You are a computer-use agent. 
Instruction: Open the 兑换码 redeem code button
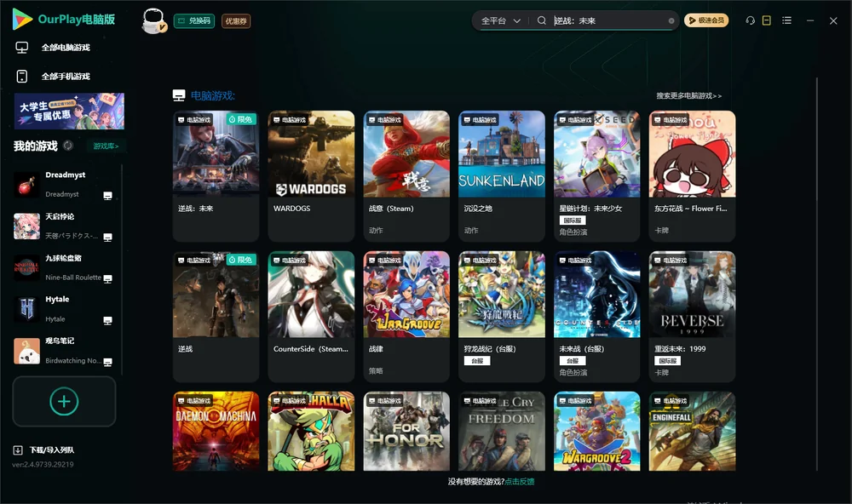(x=194, y=20)
